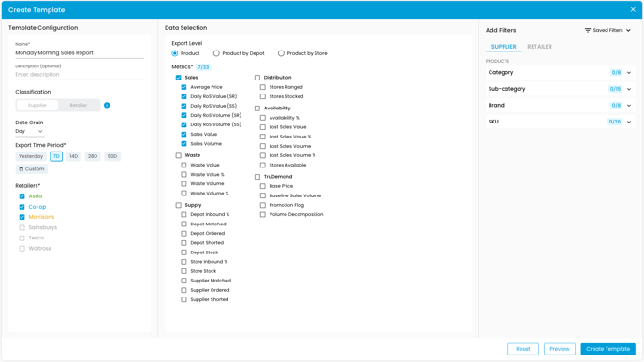
Task: Uncheck Daily RoS Value (SR)
Action: (183, 96)
